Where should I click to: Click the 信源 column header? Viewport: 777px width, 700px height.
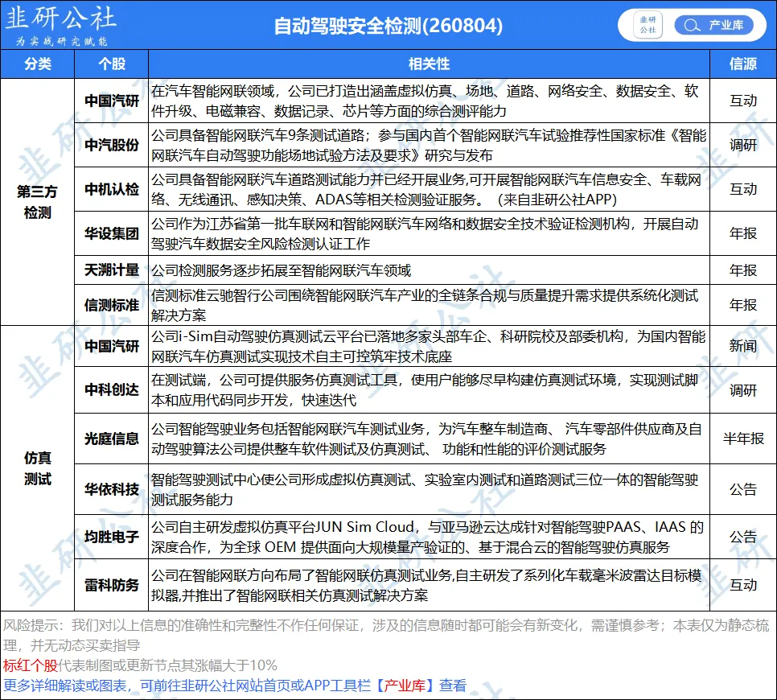pyautogui.click(x=742, y=64)
